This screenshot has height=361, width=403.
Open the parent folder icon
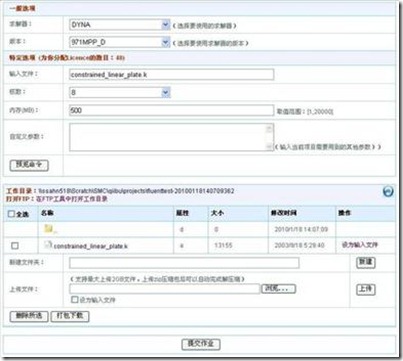[x=49, y=229]
